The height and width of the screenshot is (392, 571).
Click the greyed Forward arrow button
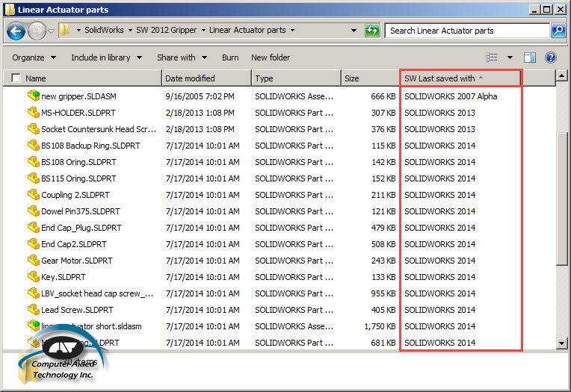point(37,31)
